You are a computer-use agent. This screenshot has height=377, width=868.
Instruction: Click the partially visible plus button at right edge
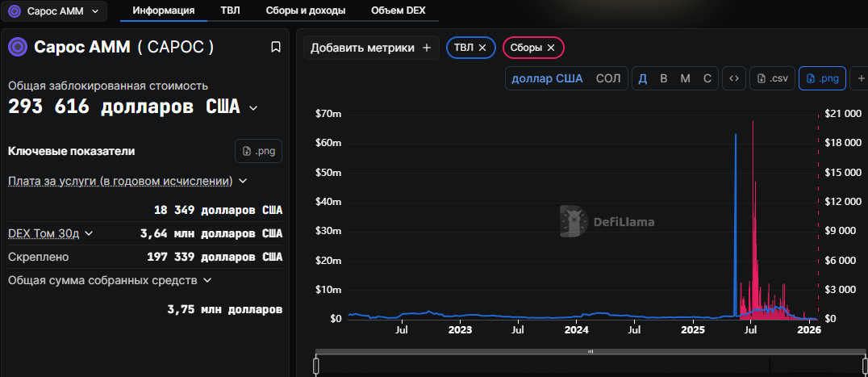click(x=860, y=78)
